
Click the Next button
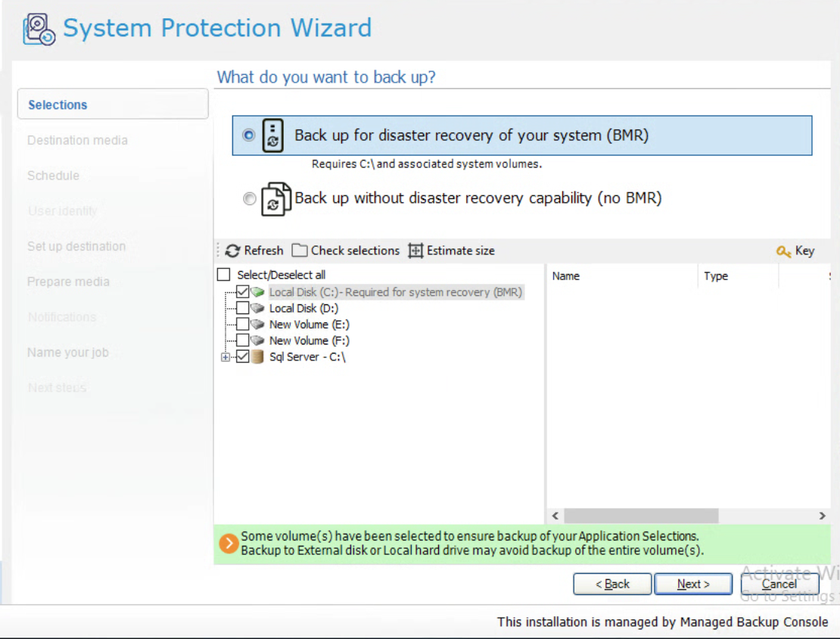[693, 584]
